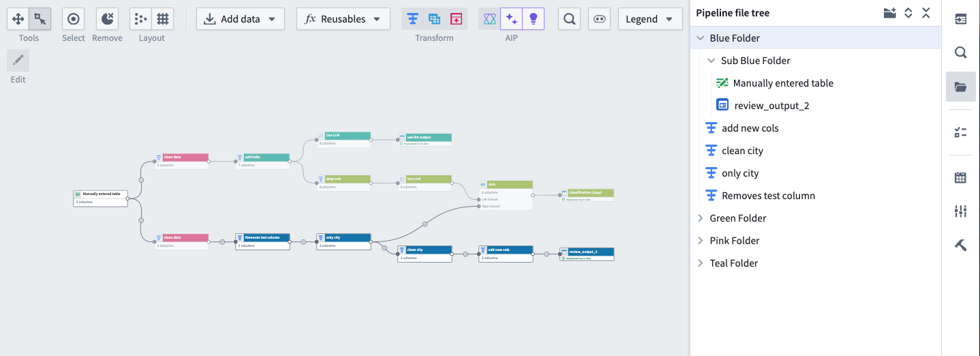Expand the Teal Folder
Image resolution: width=980 pixels, height=356 pixels.
tap(701, 263)
